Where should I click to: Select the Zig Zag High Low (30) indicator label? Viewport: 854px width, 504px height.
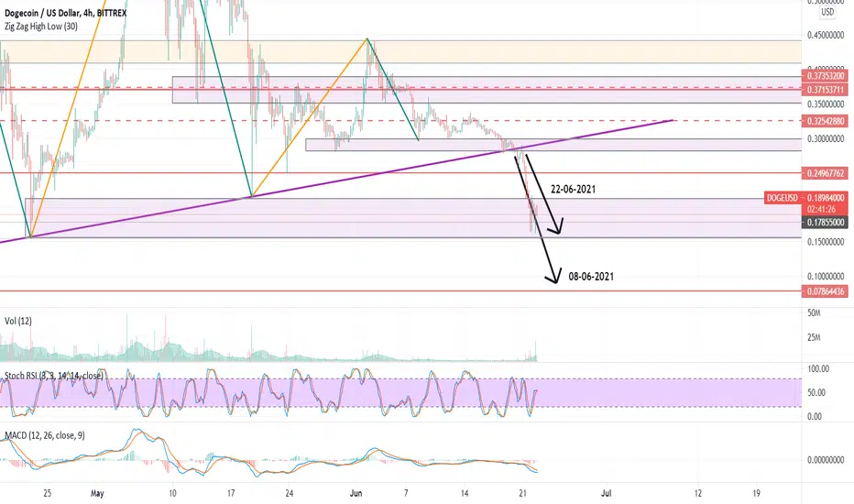click(41, 27)
